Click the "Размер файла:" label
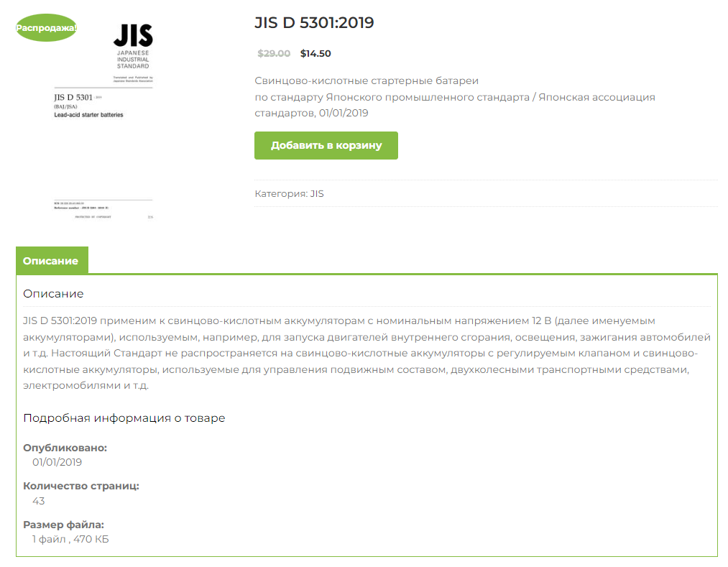The height and width of the screenshot is (567, 728). point(63,525)
